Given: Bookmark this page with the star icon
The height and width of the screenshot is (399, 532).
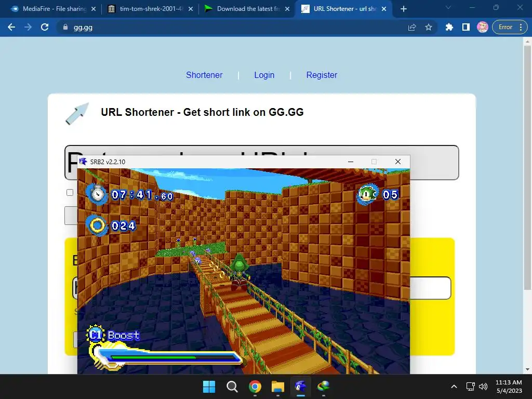Looking at the screenshot, I should point(429,27).
